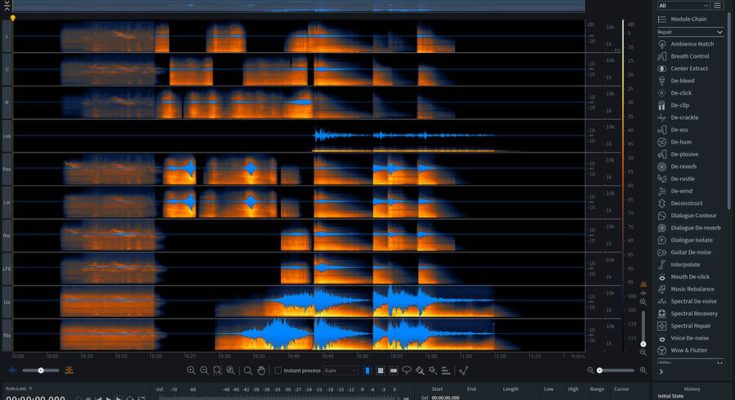
Task: Select the Music Rebalance module
Action: (x=692, y=288)
